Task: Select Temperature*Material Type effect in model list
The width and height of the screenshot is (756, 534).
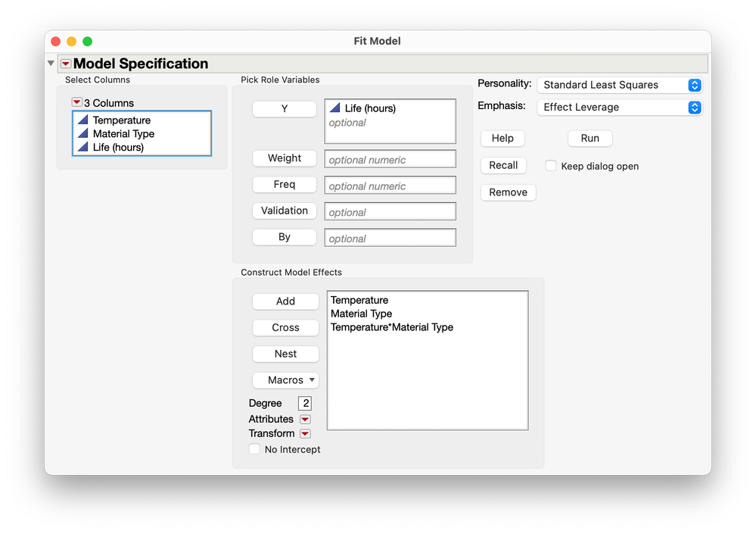Action: (392, 327)
